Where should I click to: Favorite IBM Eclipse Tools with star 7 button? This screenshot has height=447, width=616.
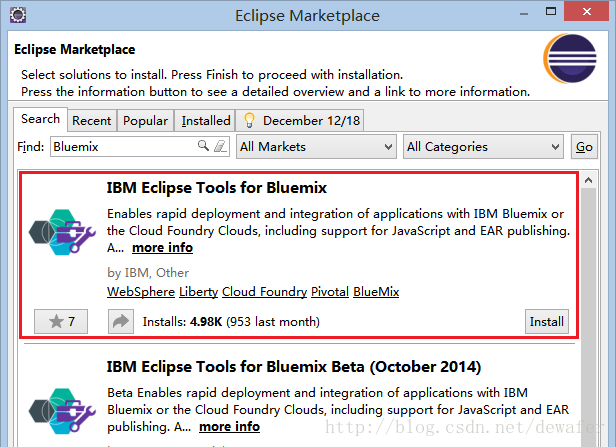coord(61,321)
